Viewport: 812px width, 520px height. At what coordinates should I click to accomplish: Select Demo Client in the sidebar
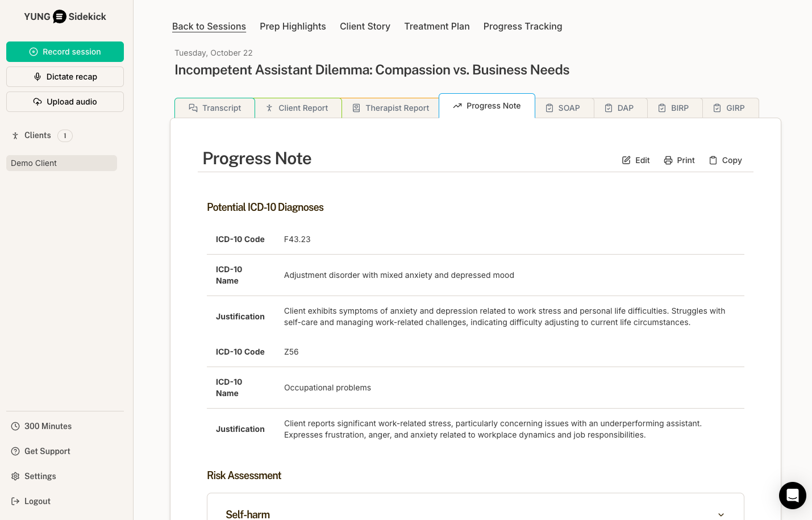(x=61, y=163)
